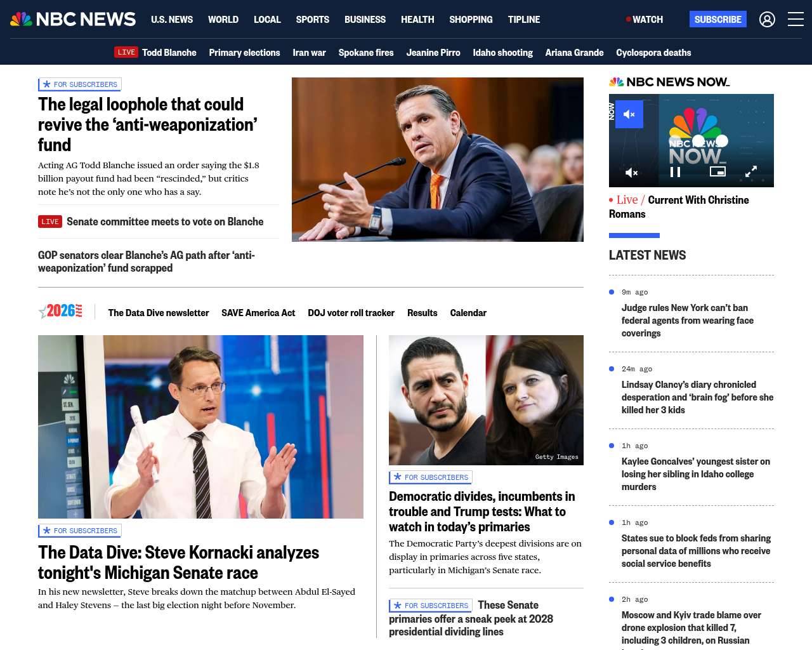
Task: Open the DOJ voter roll tracker tab
Action: (x=351, y=313)
